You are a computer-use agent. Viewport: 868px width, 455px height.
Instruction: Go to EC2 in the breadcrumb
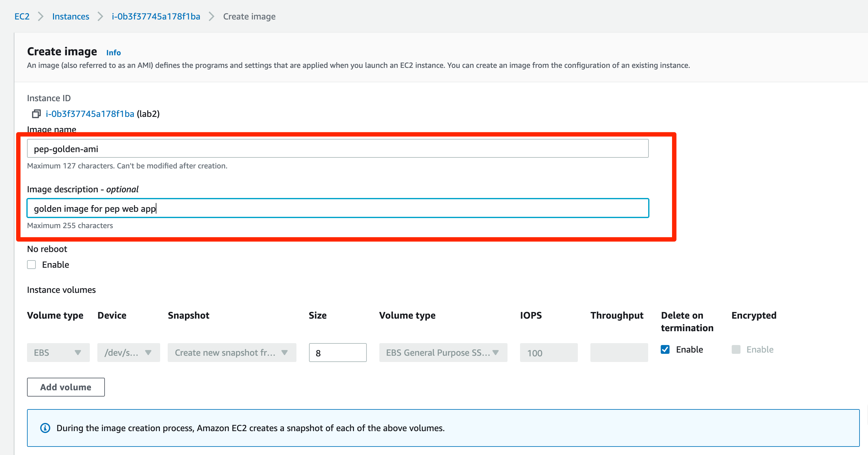[22, 16]
